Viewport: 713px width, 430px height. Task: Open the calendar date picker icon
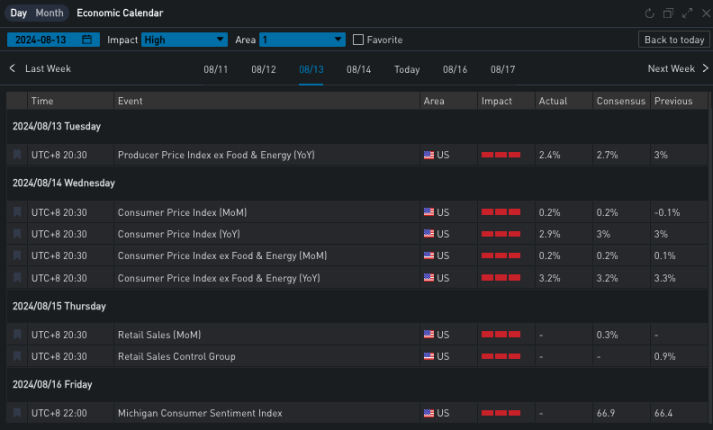87,40
